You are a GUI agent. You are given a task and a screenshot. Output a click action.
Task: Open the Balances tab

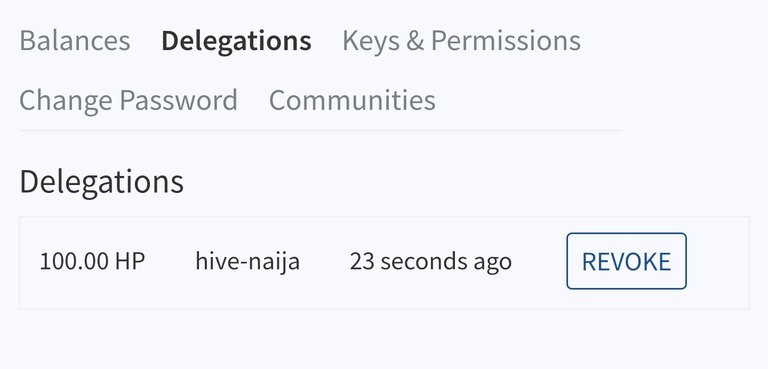point(75,41)
